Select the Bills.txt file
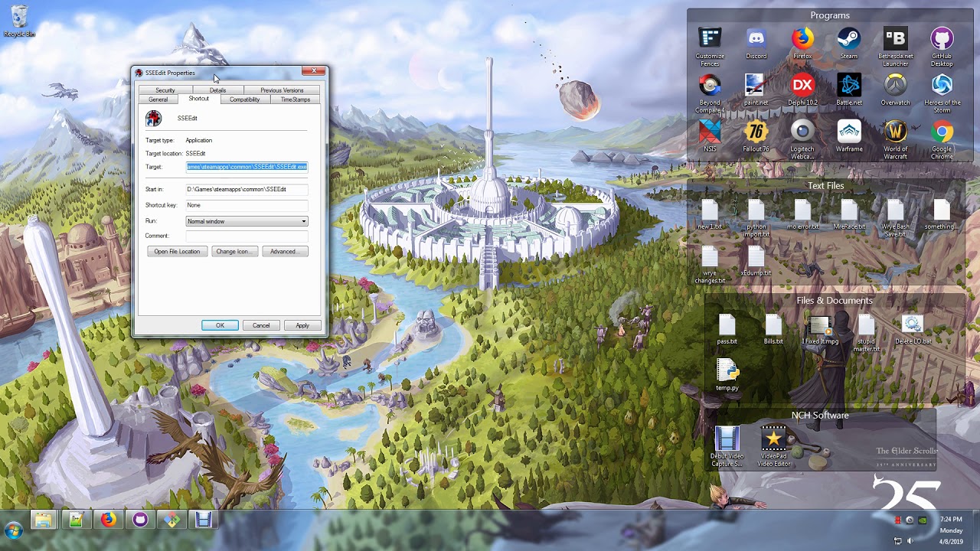The height and width of the screenshot is (551, 980). point(774,329)
